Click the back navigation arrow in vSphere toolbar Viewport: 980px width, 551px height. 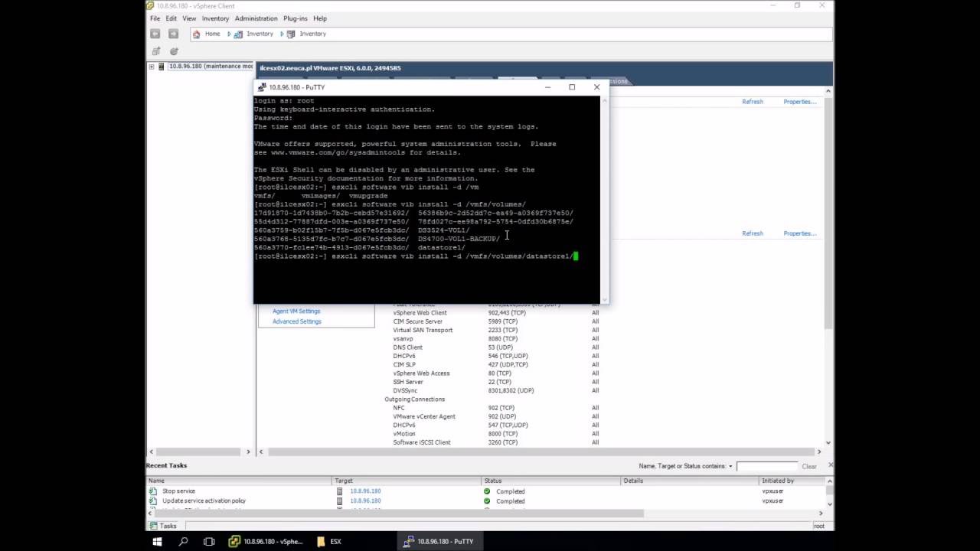155,34
